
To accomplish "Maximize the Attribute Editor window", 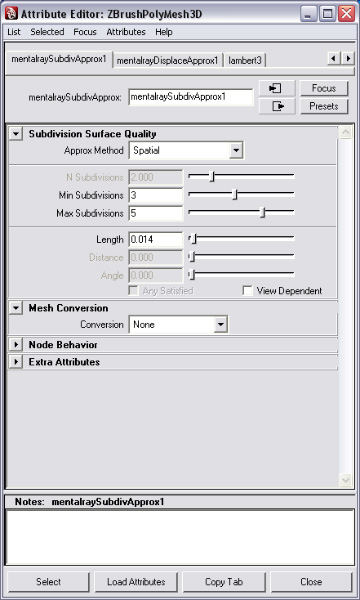I will pos(327,14).
